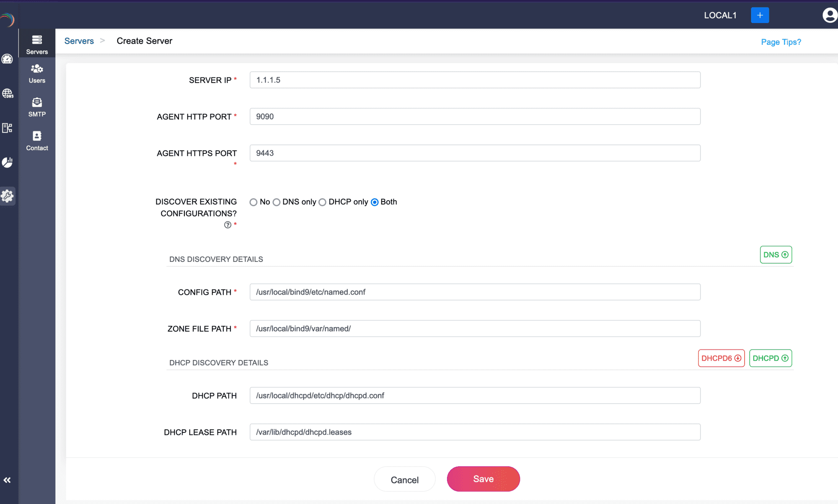Open the network topology icon in sidebar
This screenshot has width=838, height=504.
point(8,128)
